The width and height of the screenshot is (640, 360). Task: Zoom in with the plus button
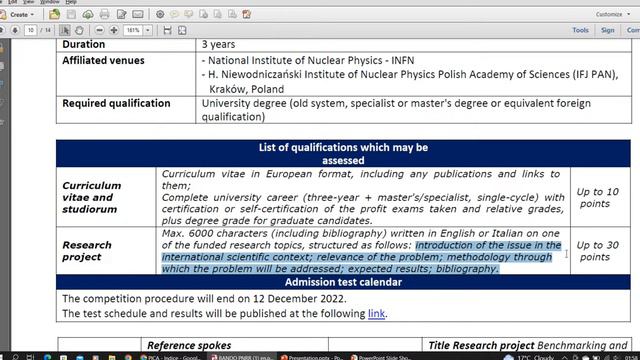coord(114,30)
